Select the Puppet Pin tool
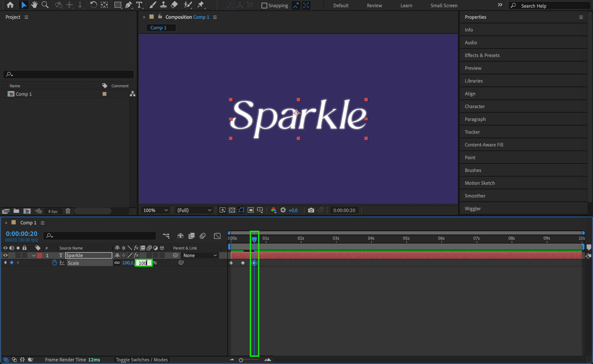The width and height of the screenshot is (593, 364). (x=200, y=5)
